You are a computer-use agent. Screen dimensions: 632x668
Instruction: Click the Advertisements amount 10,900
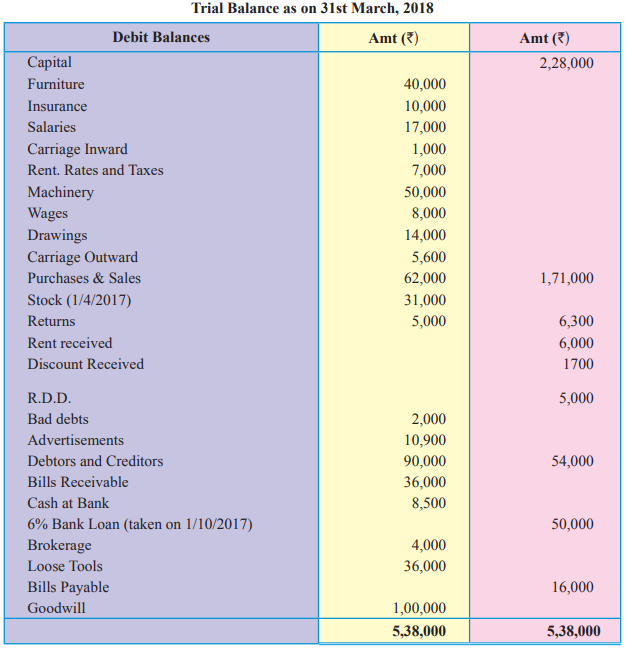coord(425,440)
